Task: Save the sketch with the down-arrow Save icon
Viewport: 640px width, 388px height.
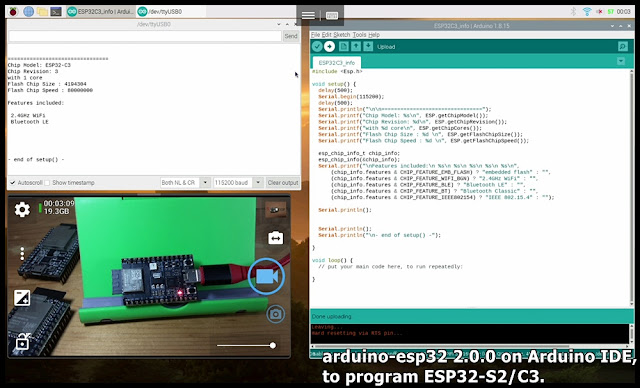Action: coord(368,47)
